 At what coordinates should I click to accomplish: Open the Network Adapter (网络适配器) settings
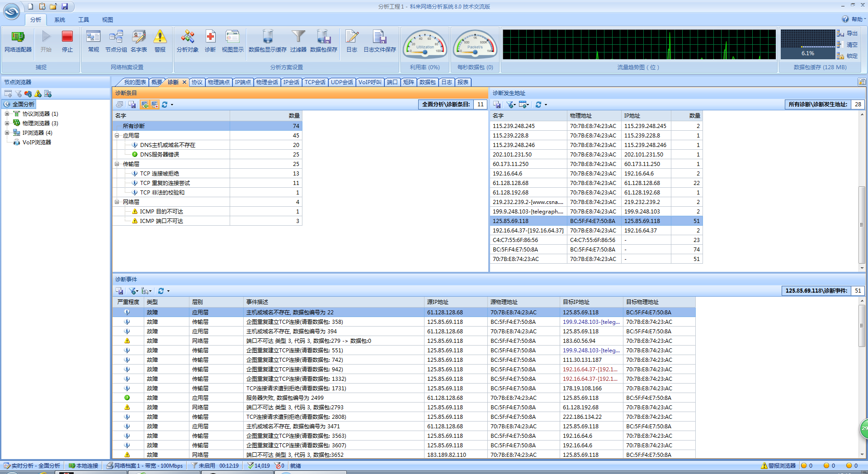click(18, 37)
